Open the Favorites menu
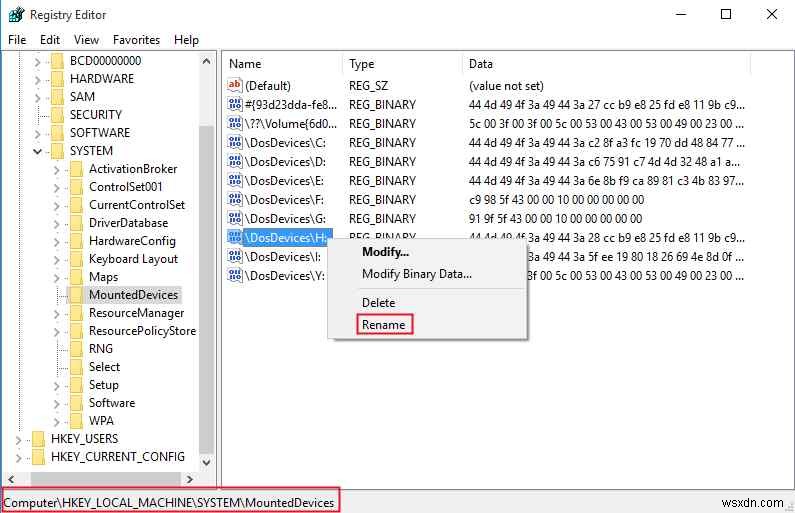 tap(136, 40)
